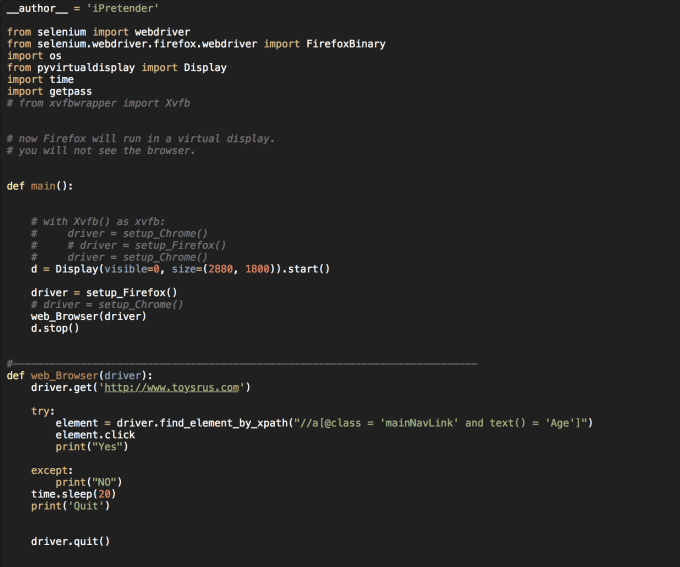This screenshot has width=680, height=567.
Task: Click the 'element.click' line
Action: click(x=95, y=435)
